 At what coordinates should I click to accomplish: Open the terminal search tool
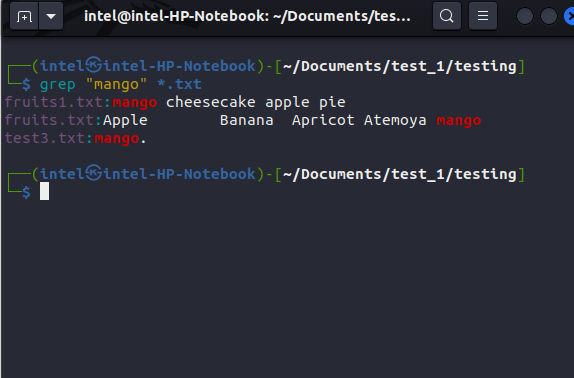point(447,16)
